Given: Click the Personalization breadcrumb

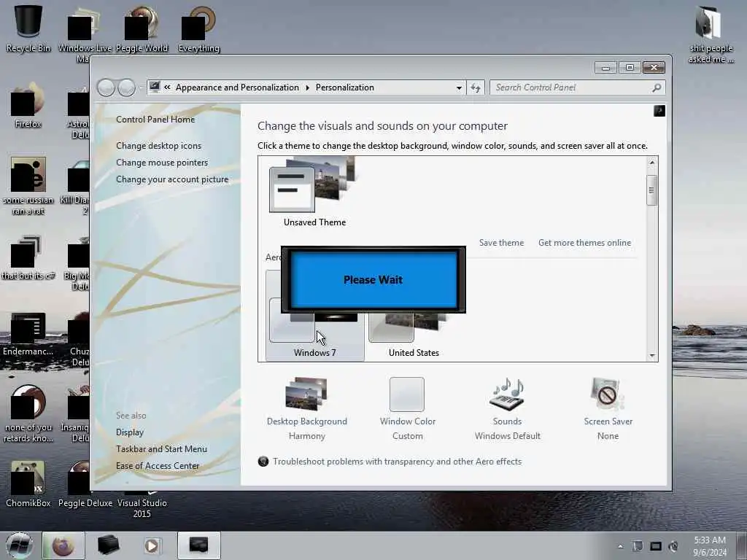Looking at the screenshot, I should pos(345,87).
